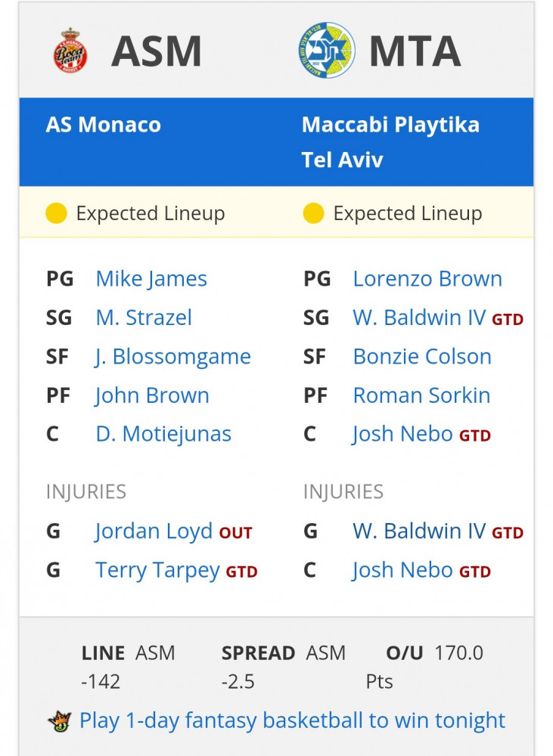Select J. Blossomgame in the lineup
This screenshot has width=553, height=756.
pos(172,357)
